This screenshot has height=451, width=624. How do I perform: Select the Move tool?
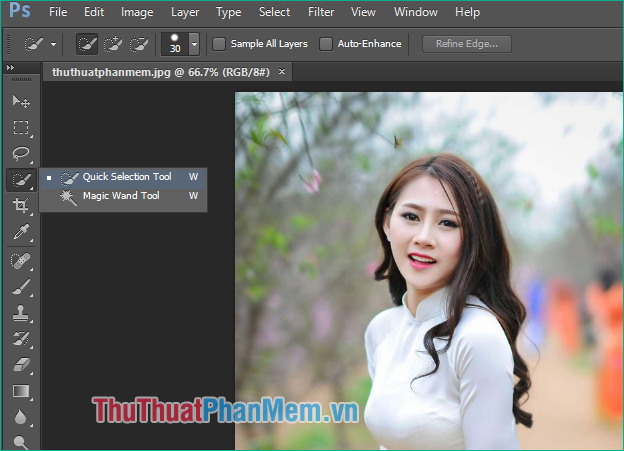(x=21, y=102)
